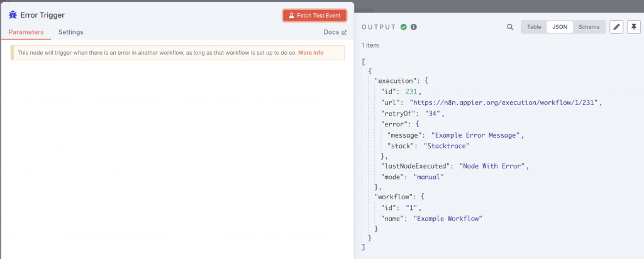Click the green output success checkmark

coord(404,27)
